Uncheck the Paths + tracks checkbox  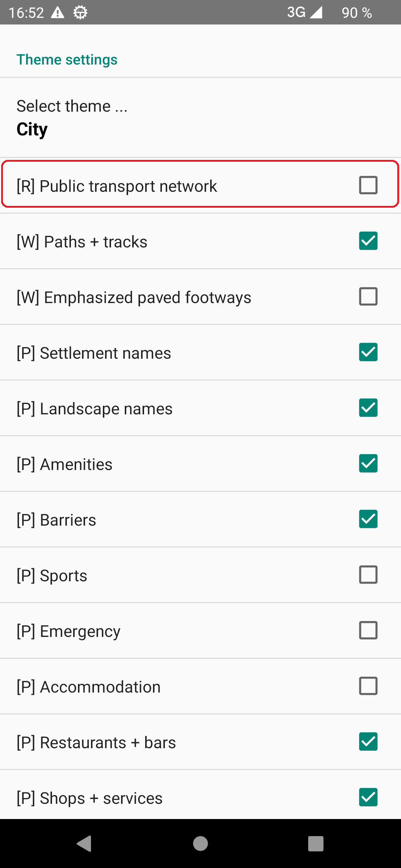click(368, 241)
